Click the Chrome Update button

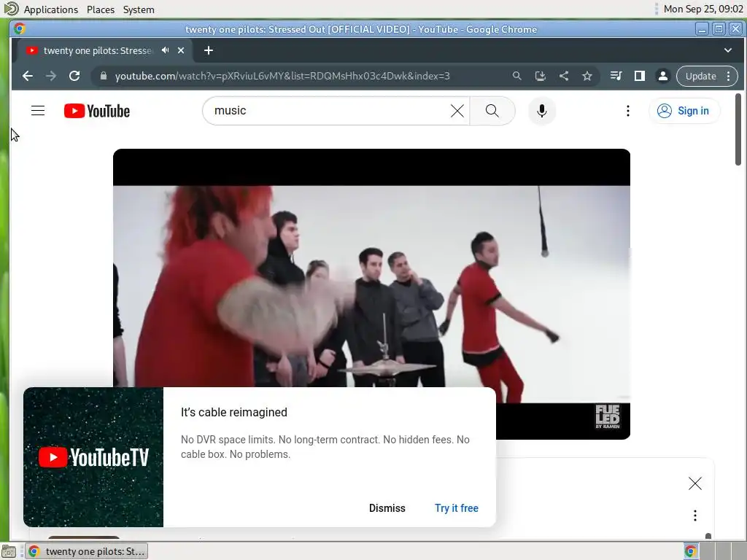click(x=700, y=76)
